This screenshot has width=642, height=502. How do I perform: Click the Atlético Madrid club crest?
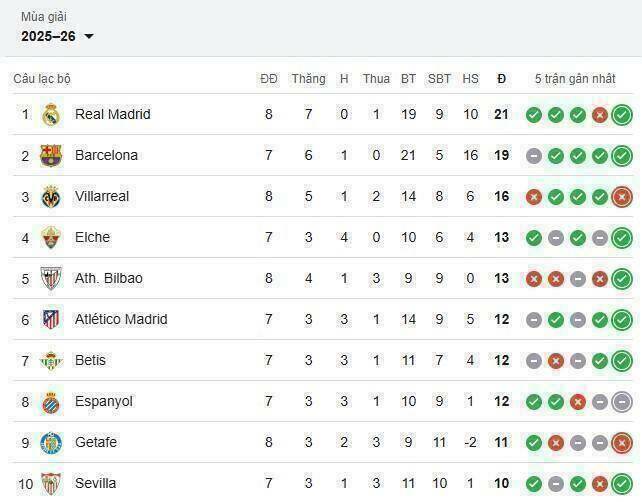(x=52, y=320)
